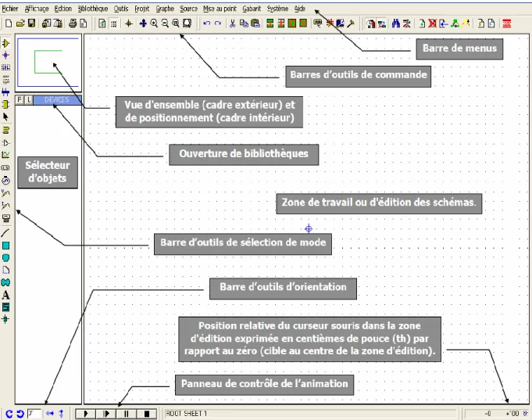Save the current design
Image resolution: width=532 pixels, height=420 pixels.
coord(31,23)
